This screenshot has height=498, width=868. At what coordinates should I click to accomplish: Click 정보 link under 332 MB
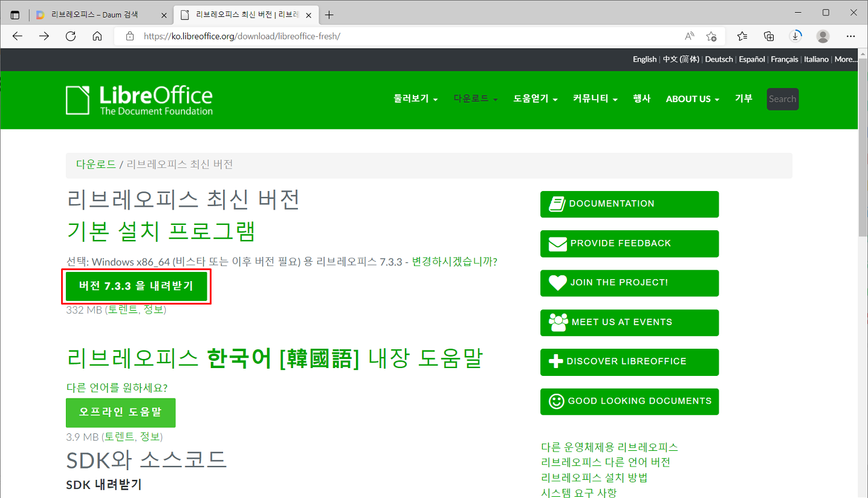coord(153,309)
